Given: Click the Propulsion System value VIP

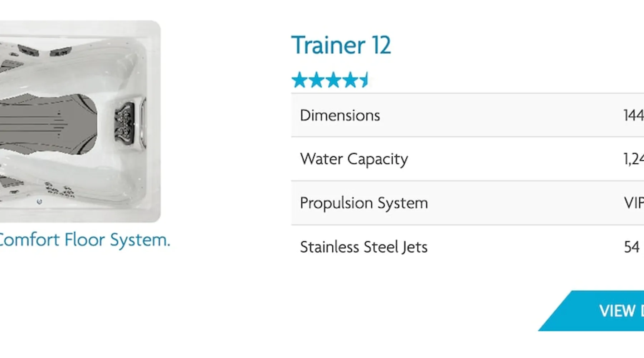Looking at the screenshot, I should (x=634, y=203).
